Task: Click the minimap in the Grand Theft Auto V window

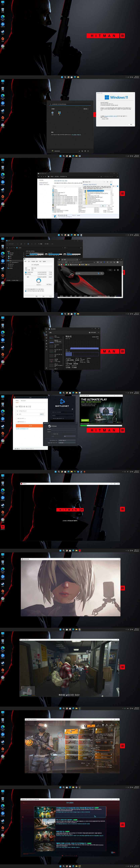Action: coord(28,691)
